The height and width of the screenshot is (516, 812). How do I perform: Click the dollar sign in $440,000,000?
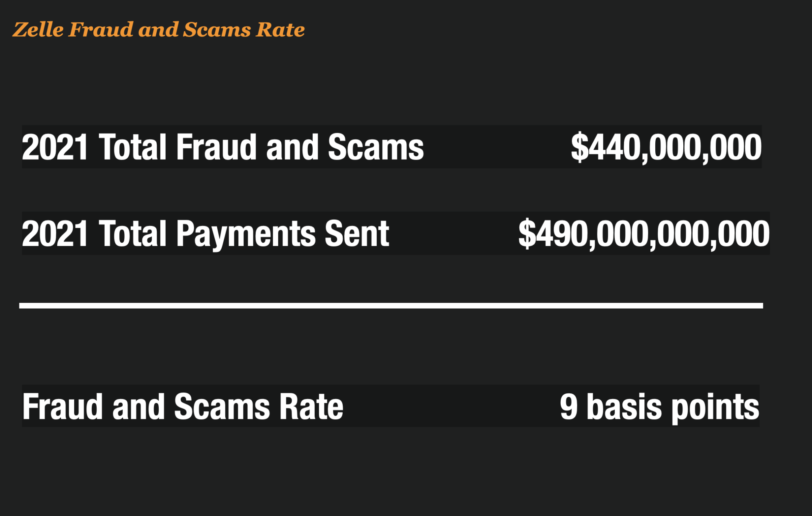coord(579,147)
